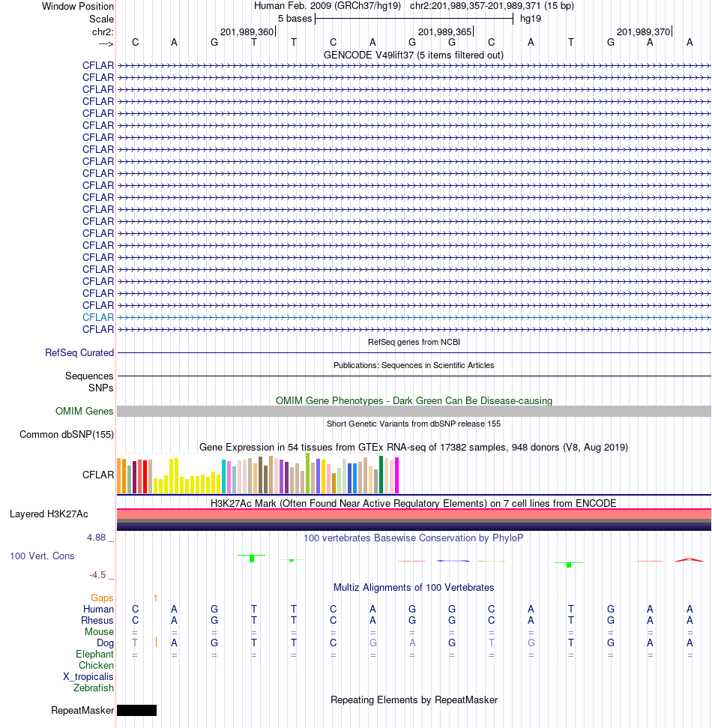Click the Dog alignment row label
The image size is (712, 728).
pos(106,643)
